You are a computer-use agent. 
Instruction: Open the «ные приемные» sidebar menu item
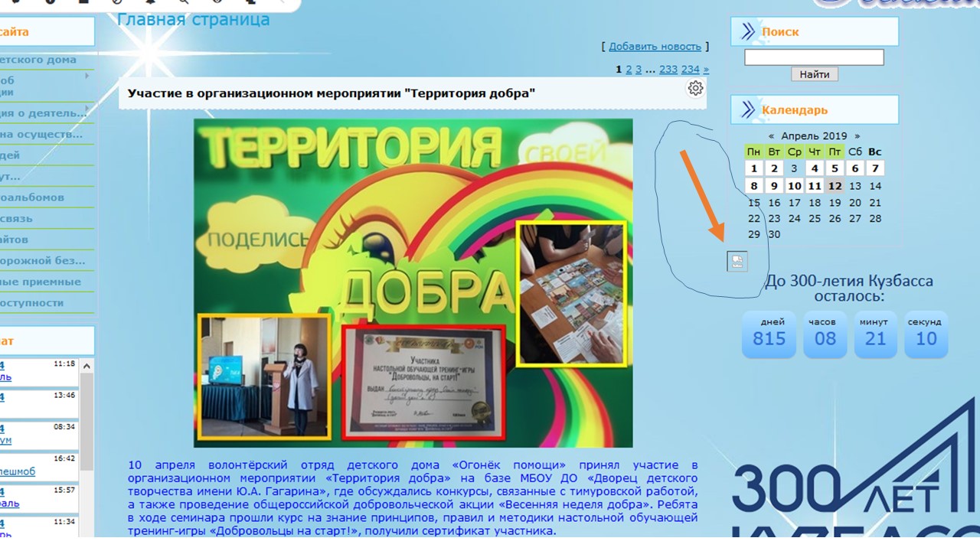[41, 282]
